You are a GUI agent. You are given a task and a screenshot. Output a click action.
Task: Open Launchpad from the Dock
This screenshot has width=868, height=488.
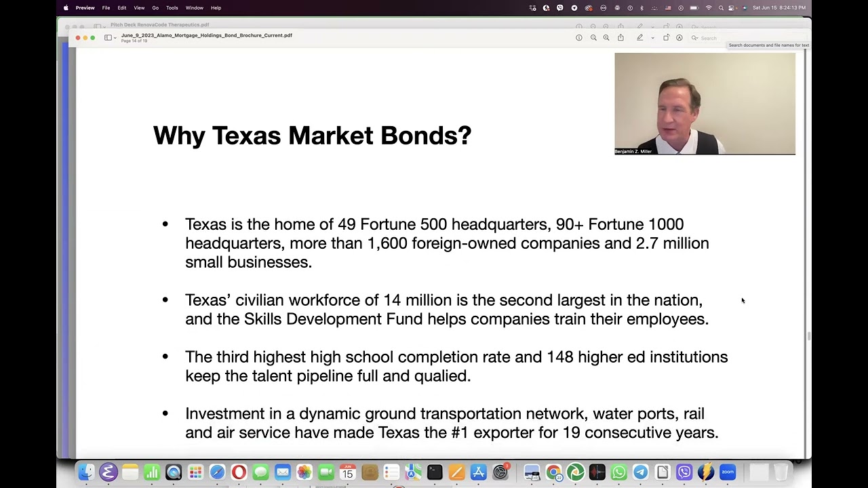[x=195, y=472]
